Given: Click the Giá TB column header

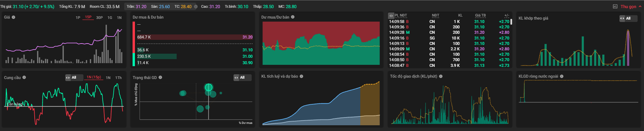Looking at the screenshot, I should [480, 15].
